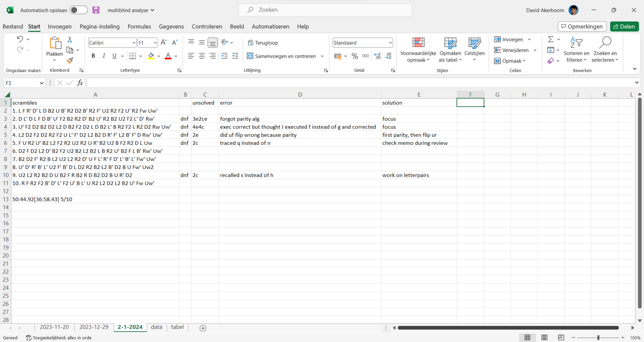Collapse the ribbon with chevron
This screenshot has width=644, height=342.
pos(635,69)
